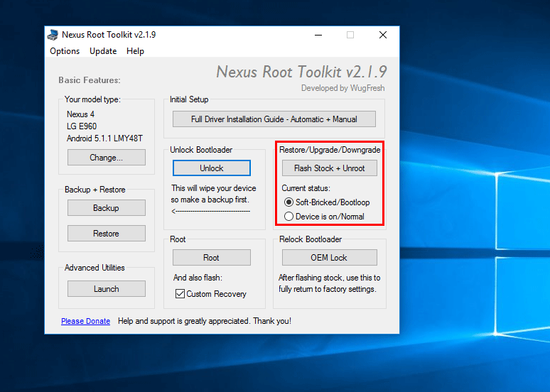Launch Advanced Utilities
The width and height of the screenshot is (550, 392).
pyautogui.click(x=106, y=289)
